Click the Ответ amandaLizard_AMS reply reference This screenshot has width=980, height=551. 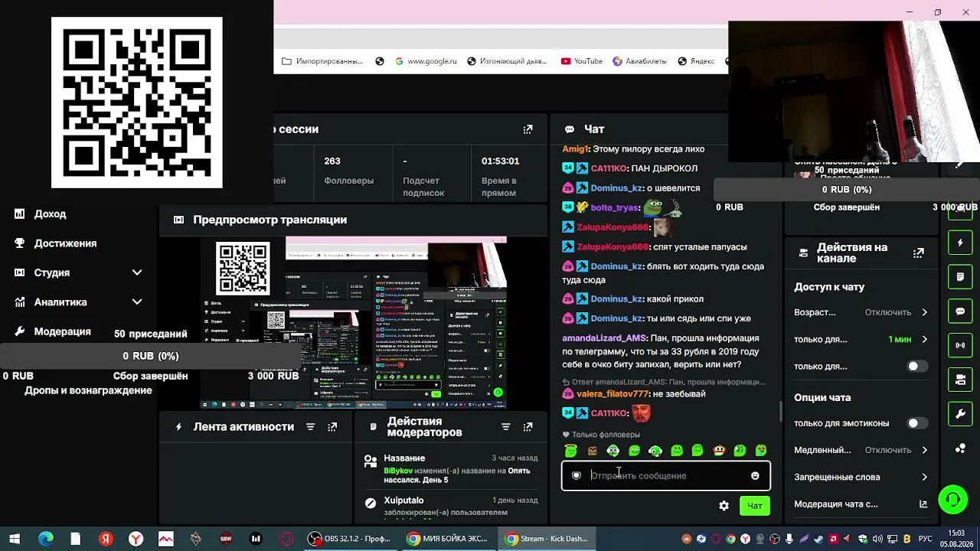coord(664,382)
